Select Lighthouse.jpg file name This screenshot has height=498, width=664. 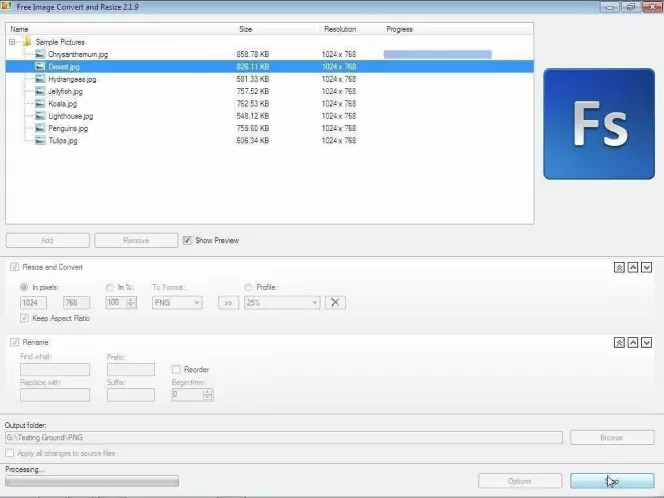click(70, 116)
